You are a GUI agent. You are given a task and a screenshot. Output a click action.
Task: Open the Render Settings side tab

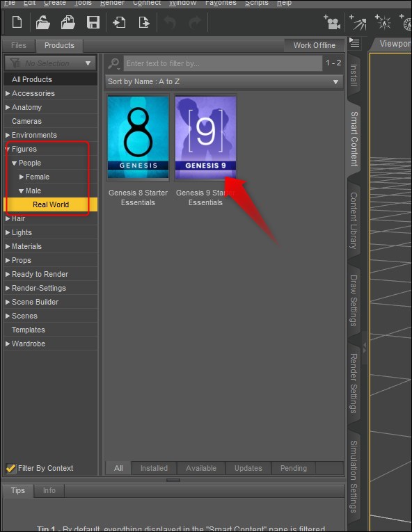[354, 383]
